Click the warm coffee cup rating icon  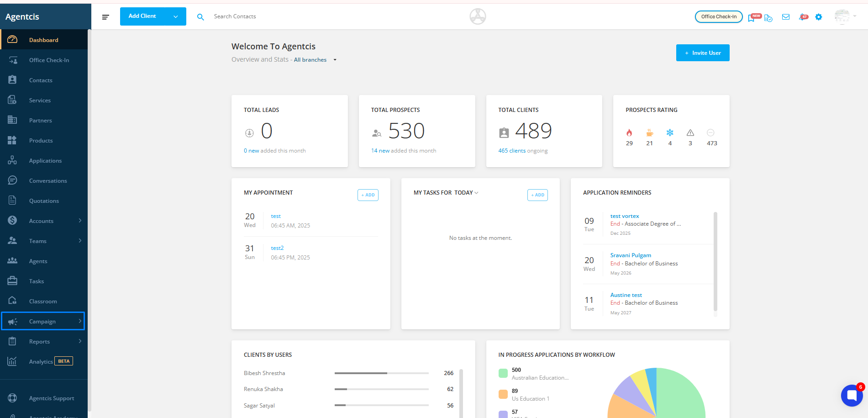pos(649,133)
